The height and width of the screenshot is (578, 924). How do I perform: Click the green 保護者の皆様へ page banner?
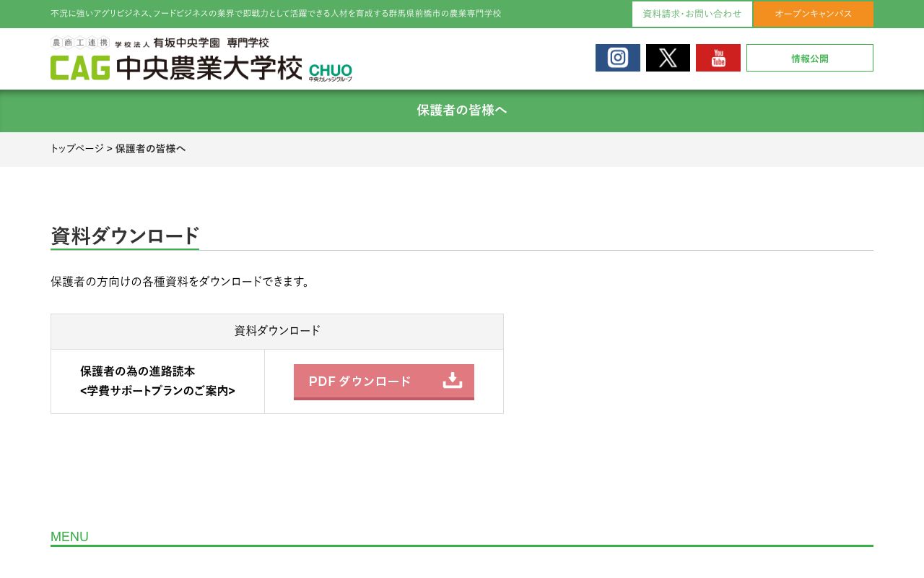click(x=462, y=110)
